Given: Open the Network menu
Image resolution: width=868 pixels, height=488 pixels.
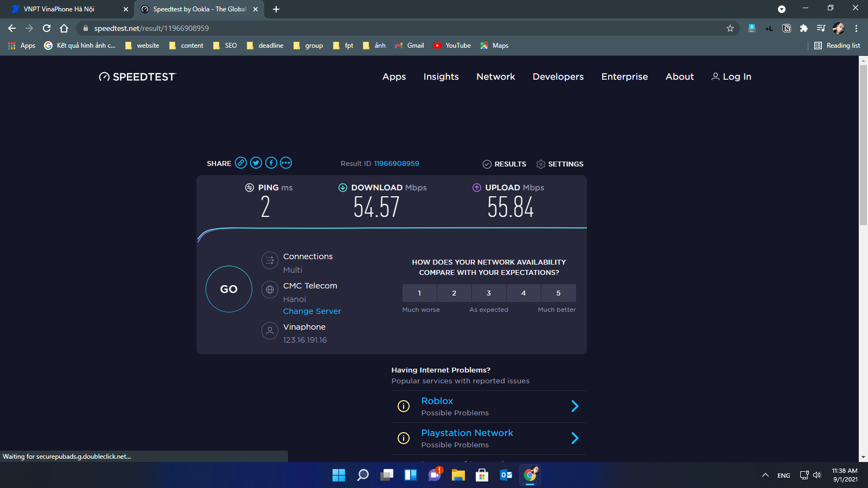Looking at the screenshot, I should (496, 77).
